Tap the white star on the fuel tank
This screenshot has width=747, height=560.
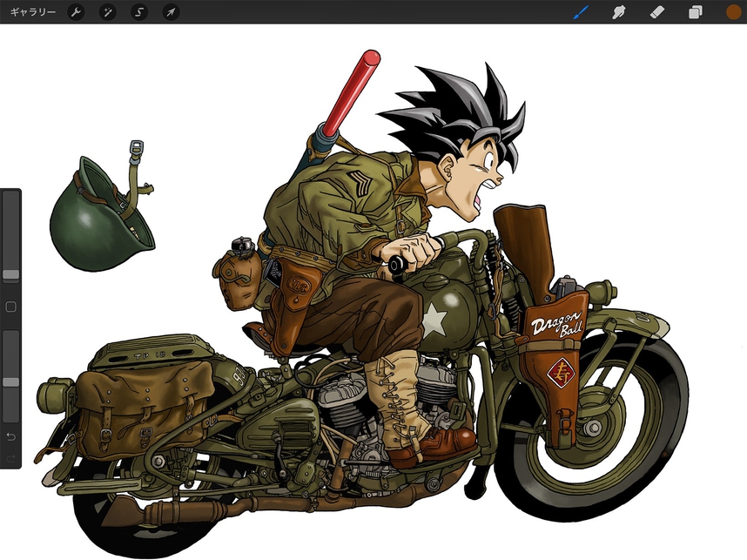pos(434,320)
